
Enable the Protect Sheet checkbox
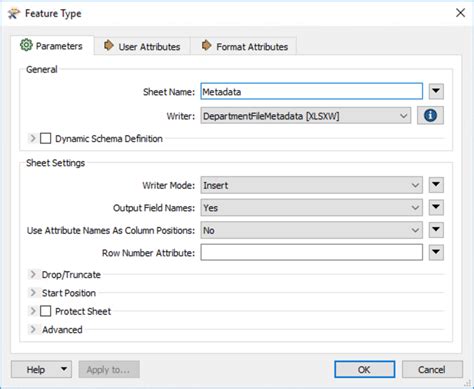pos(45,311)
